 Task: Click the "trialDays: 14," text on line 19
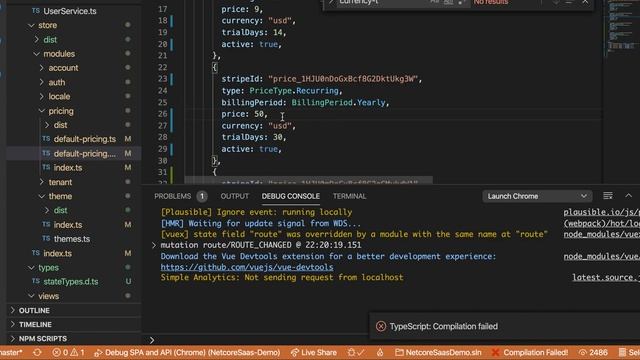[254, 32]
